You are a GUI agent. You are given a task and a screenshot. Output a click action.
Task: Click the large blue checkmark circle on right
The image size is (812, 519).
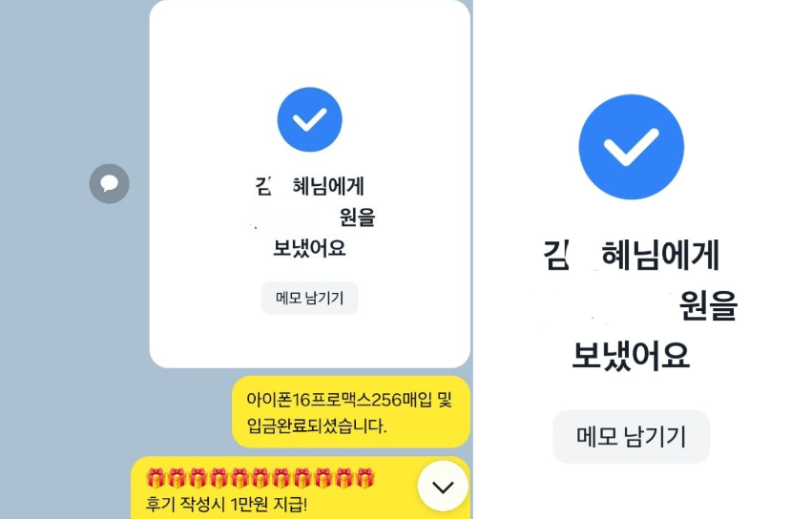coord(632,147)
